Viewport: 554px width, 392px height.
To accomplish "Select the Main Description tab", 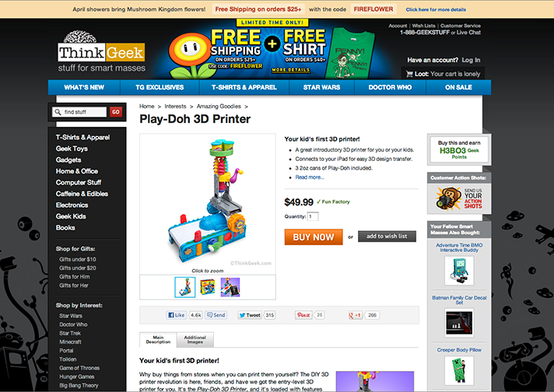I will [158, 340].
